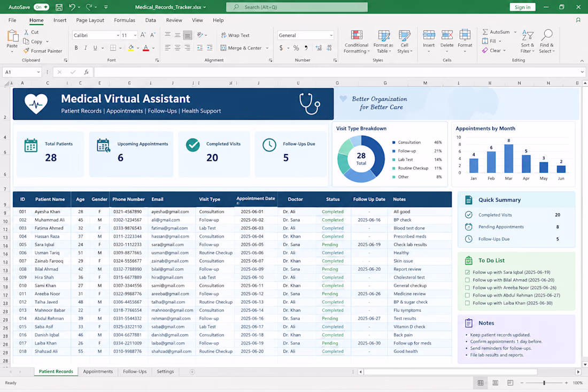The width and height of the screenshot is (588, 392).
Task: Open the Settings sheet tab
Action: pos(165,371)
